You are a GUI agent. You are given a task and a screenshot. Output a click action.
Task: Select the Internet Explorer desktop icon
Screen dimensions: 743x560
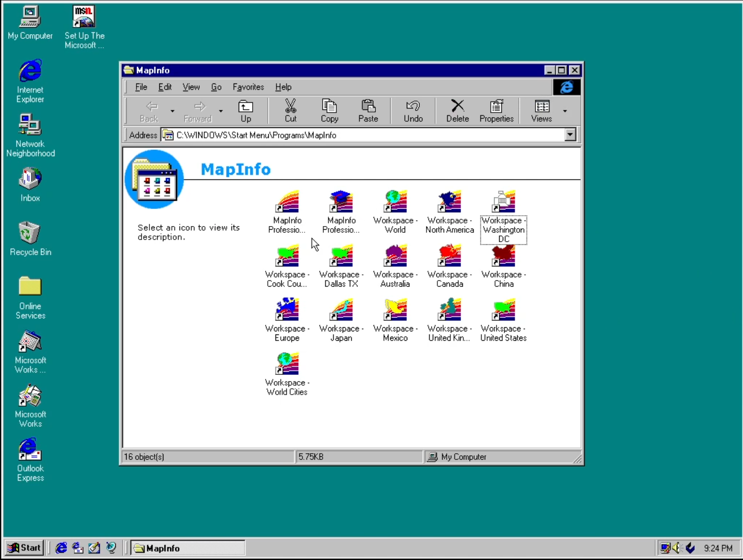tap(30, 81)
